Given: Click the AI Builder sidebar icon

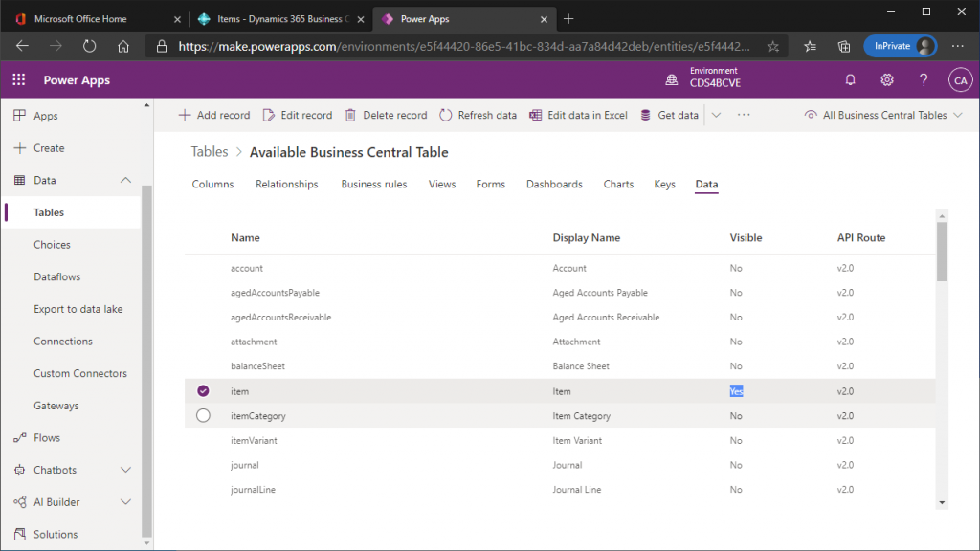Looking at the screenshot, I should pos(20,501).
